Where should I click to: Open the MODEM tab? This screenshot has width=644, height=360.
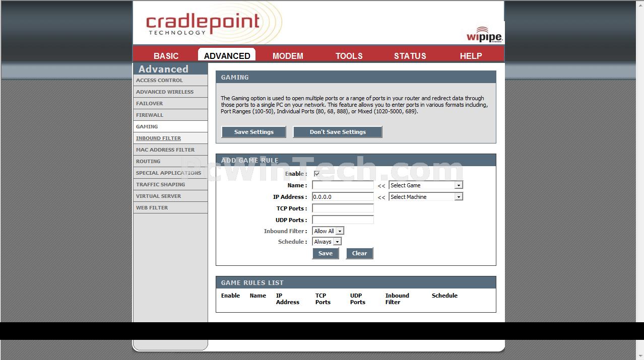coord(288,56)
